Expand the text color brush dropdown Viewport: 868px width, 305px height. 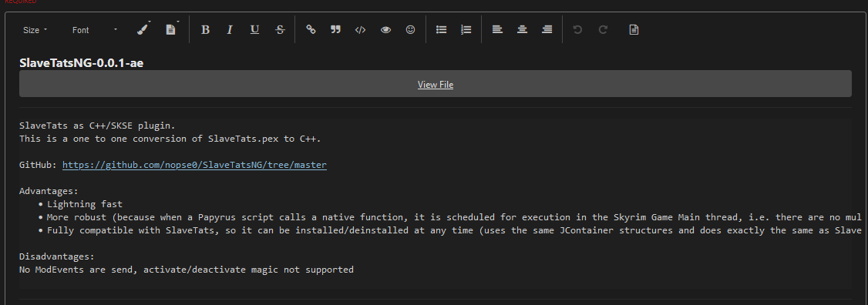point(144,29)
